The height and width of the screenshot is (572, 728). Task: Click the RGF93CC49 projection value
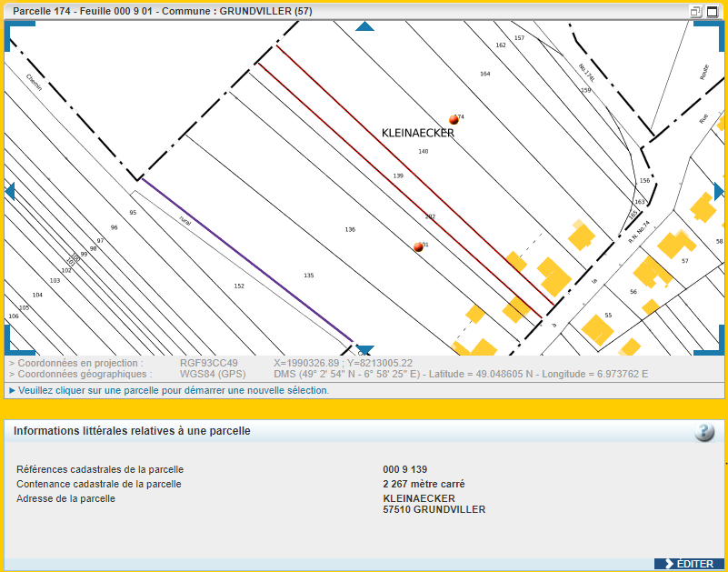tap(208, 363)
